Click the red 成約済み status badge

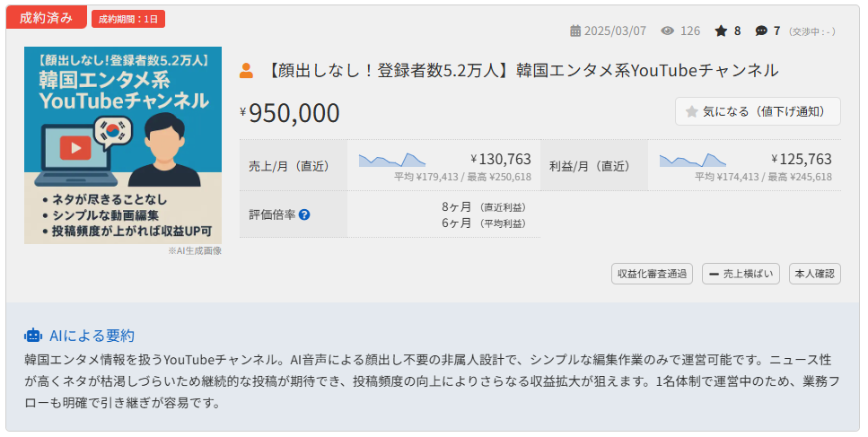pyautogui.click(x=46, y=17)
